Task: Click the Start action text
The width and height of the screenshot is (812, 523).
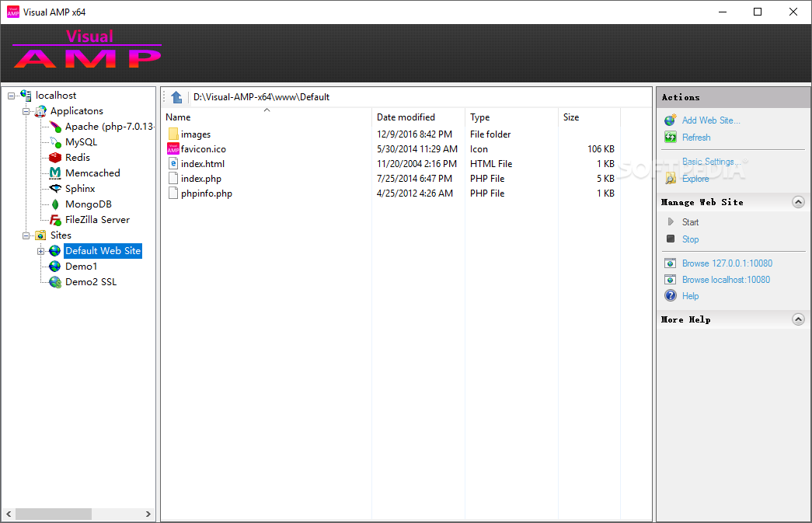Action: click(x=690, y=222)
